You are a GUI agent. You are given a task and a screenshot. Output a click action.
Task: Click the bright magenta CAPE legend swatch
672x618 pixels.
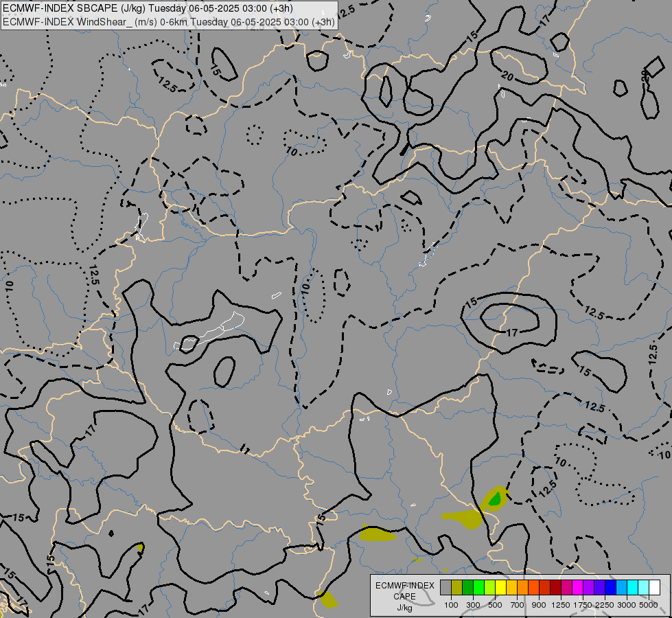coord(578,587)
